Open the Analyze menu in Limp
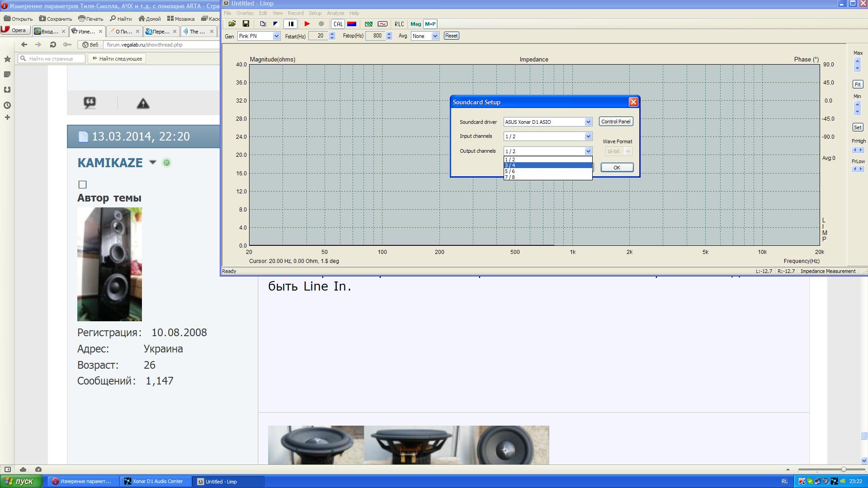 [x=335, y=13]
